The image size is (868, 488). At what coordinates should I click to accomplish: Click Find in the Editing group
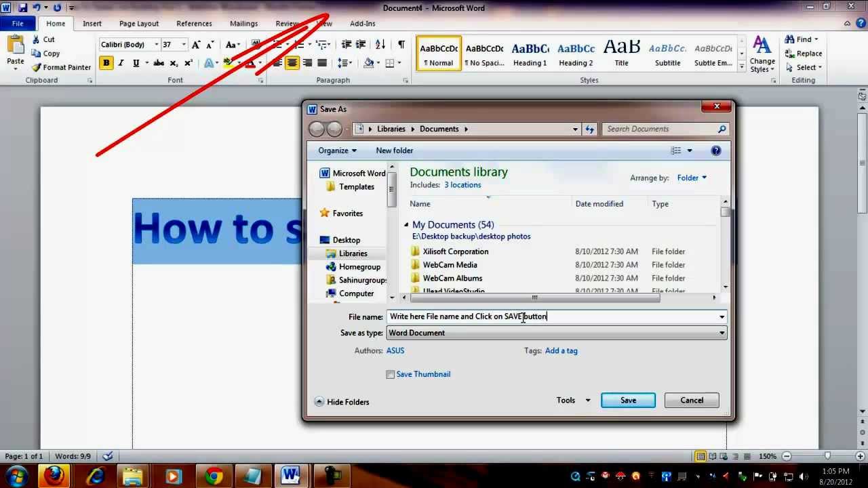802,39
